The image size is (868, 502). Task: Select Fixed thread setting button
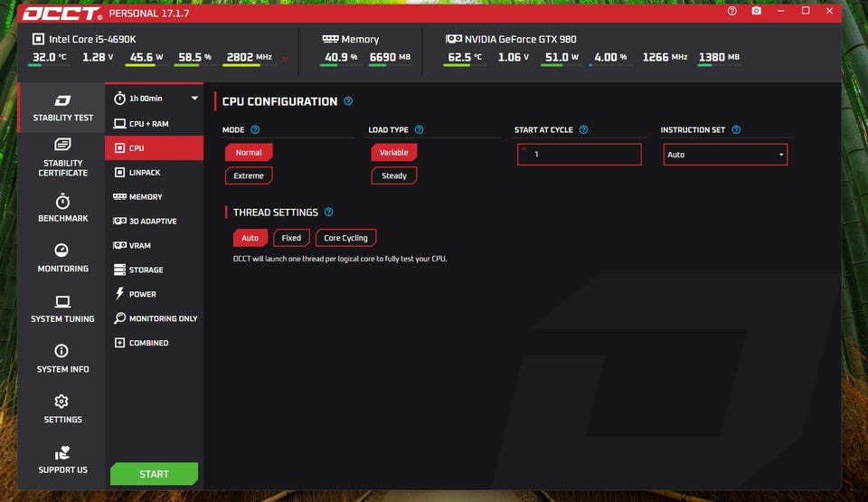[x=291, y=238]
